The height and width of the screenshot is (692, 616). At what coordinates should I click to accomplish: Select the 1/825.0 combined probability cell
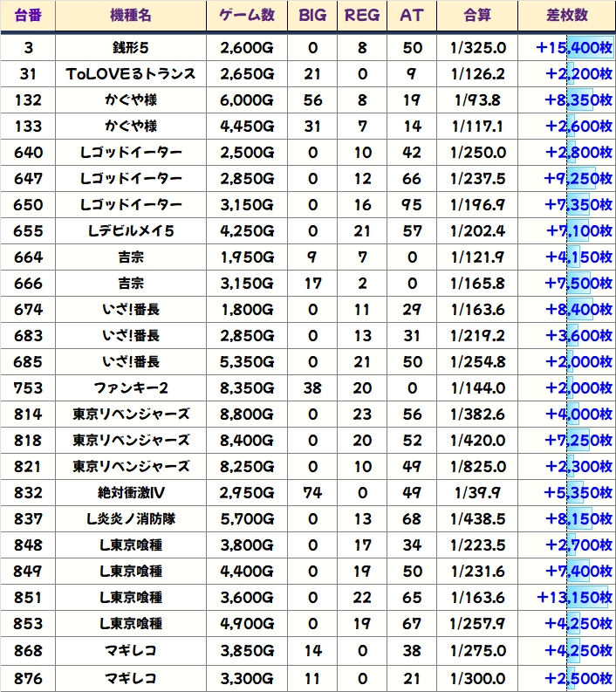pyautogui.click(x=479, y=467)
